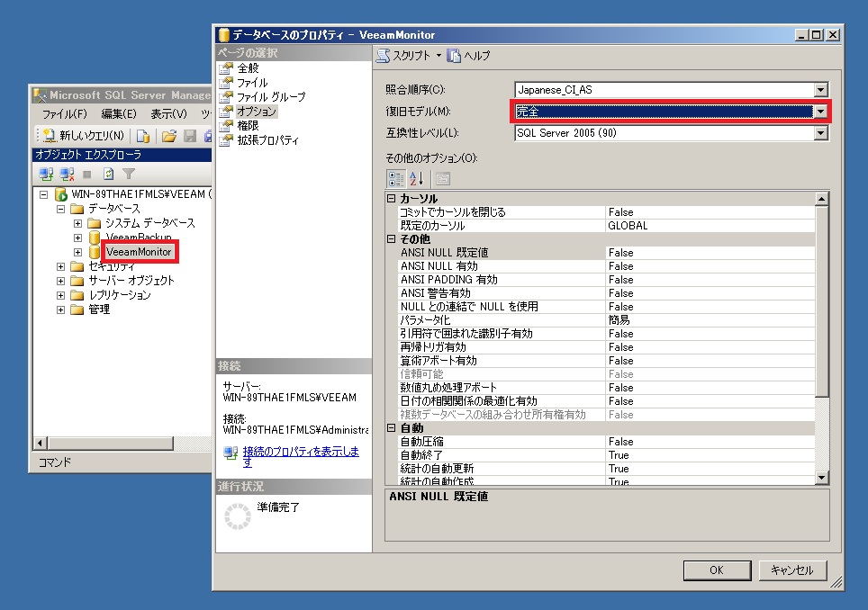Click the save disk icon in SSMS toolbar
Image resolution: width=868 pixels, height=610 pixels.
[190, 136]
